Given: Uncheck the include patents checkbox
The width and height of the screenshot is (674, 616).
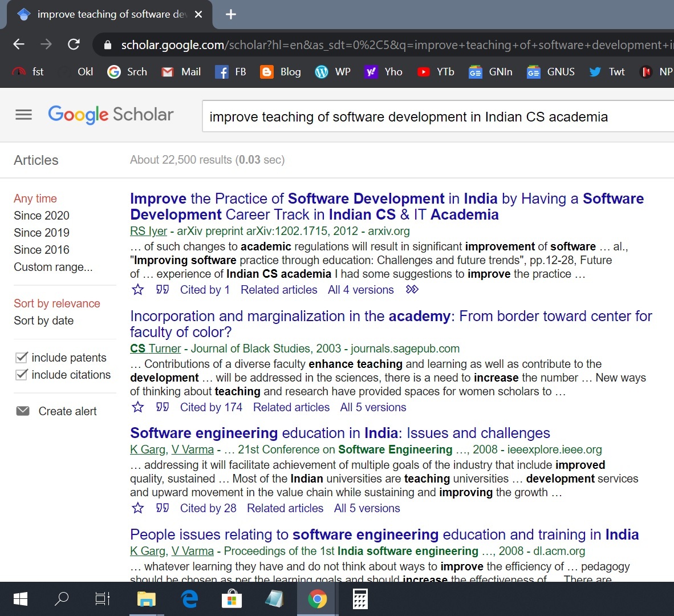Looking at the screenshot, I should [22, 358].
